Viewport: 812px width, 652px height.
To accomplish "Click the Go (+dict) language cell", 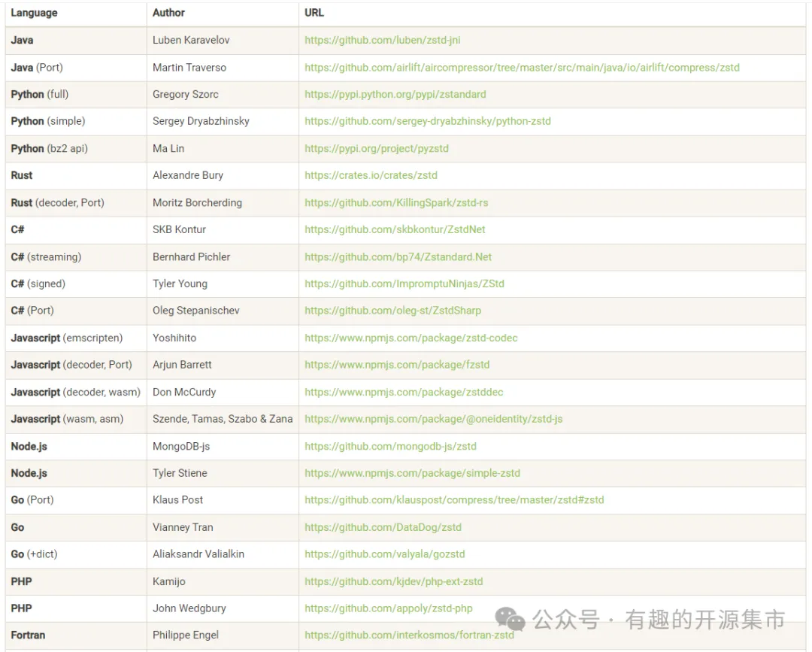I will tap(76, 554).
